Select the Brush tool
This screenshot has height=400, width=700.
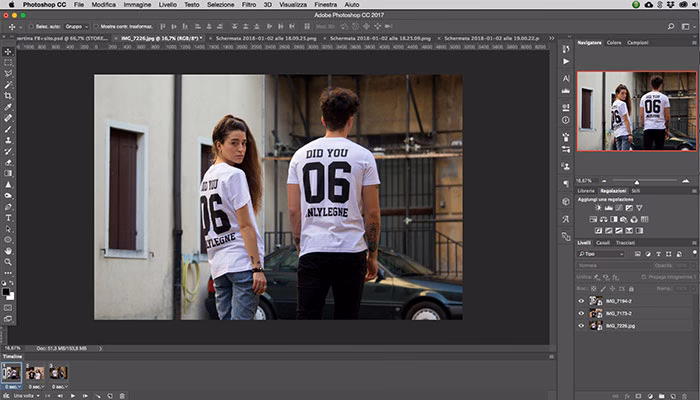tap(8, 129)
